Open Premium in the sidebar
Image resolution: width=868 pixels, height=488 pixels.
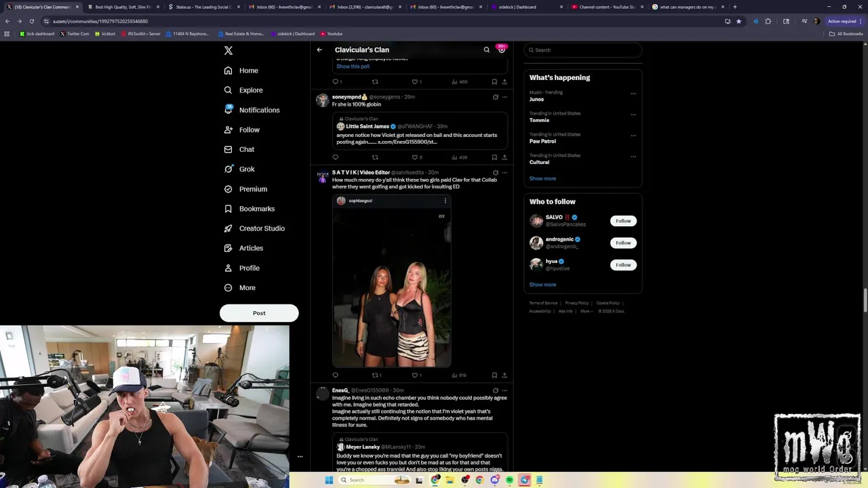pyautogui.click(x=245, y=189)
